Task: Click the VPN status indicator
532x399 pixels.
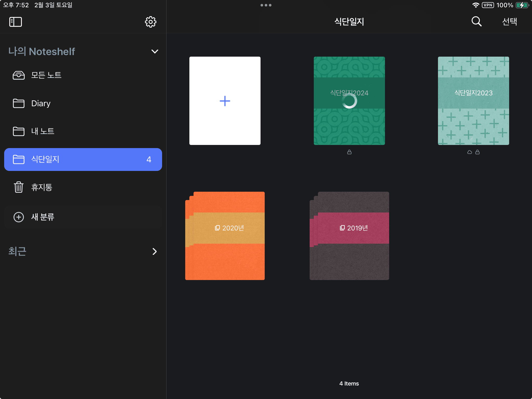Action: 488,5
